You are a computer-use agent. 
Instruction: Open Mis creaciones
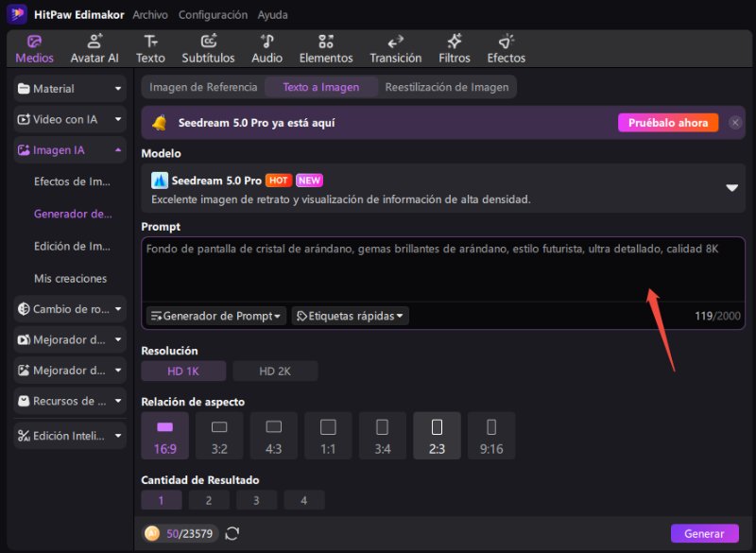pos(70,278)
